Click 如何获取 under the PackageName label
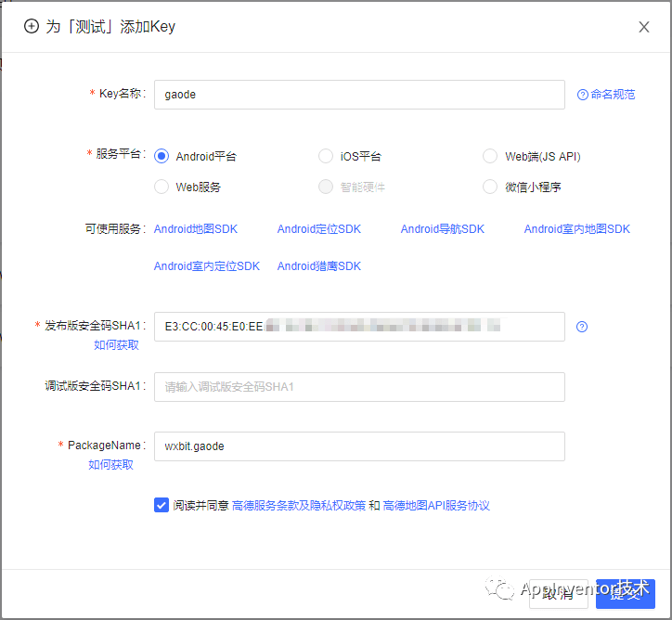The height and width of the screenshot is (620, 672). pos(110,464)
